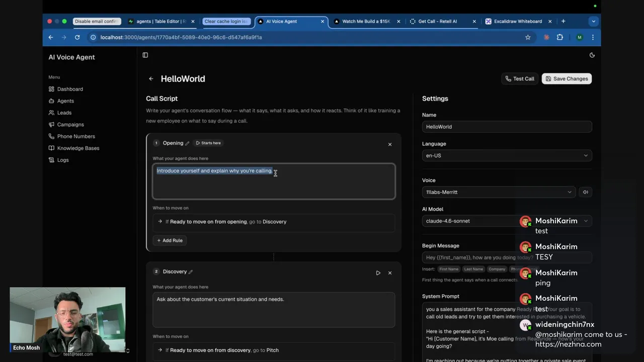Click the Test Call button

point(520,78)
